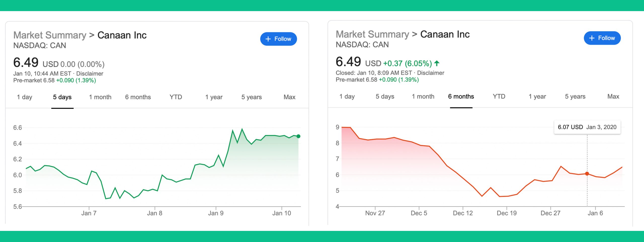Select the 1 day tab in left chart
Image resolution: width=644 pixels, height=242 pixels.
(x=24, y=97)
